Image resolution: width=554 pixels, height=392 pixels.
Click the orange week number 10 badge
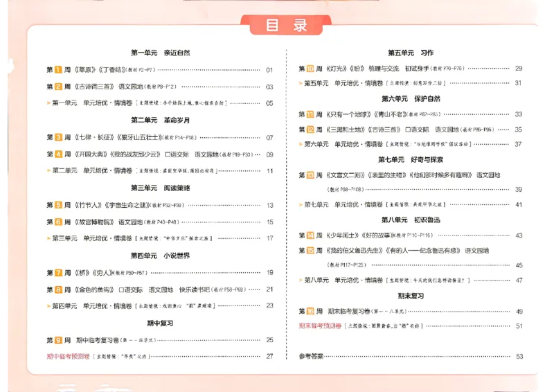[310, 69]
